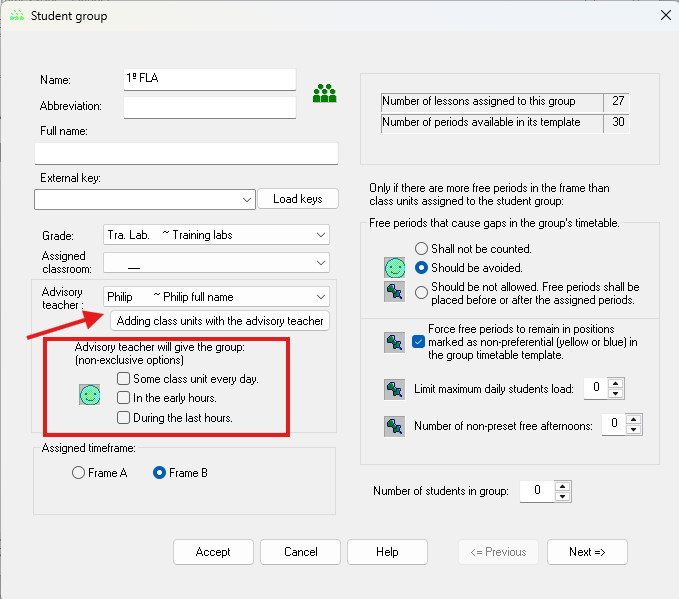
Task: Click the smiley icon beside Should be avoided
Action: 394,268
